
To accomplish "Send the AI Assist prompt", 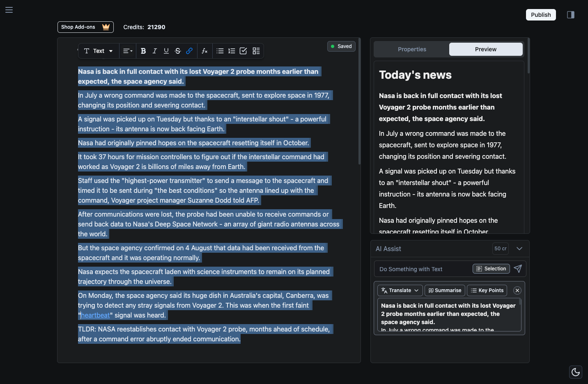I will (x=518, y=269).
